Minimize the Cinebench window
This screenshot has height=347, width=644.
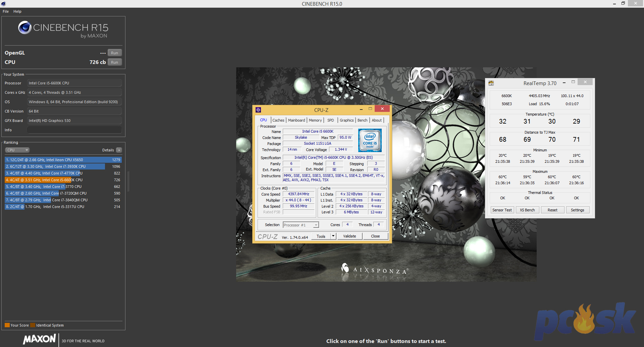[x=614, y=4]
